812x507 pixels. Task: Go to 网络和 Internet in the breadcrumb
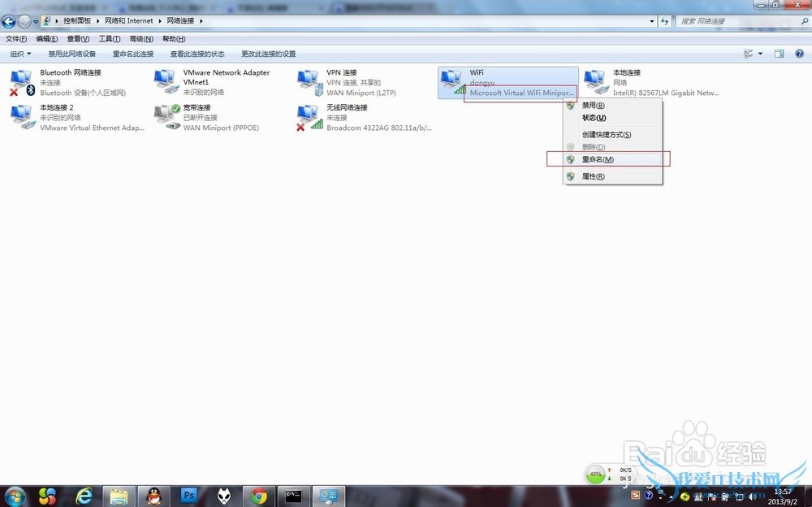coord(129,21)
